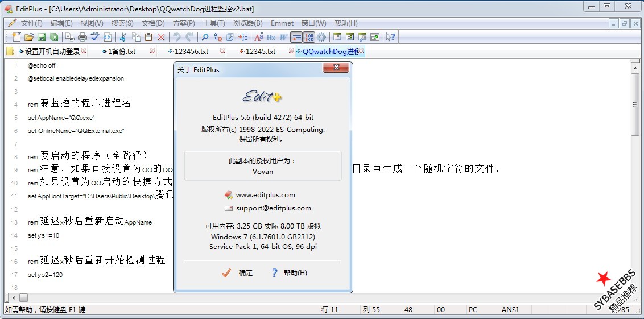Toggle the Output Window toolbar icon
This screenshot has width=644, height=319.
[362, 37]
